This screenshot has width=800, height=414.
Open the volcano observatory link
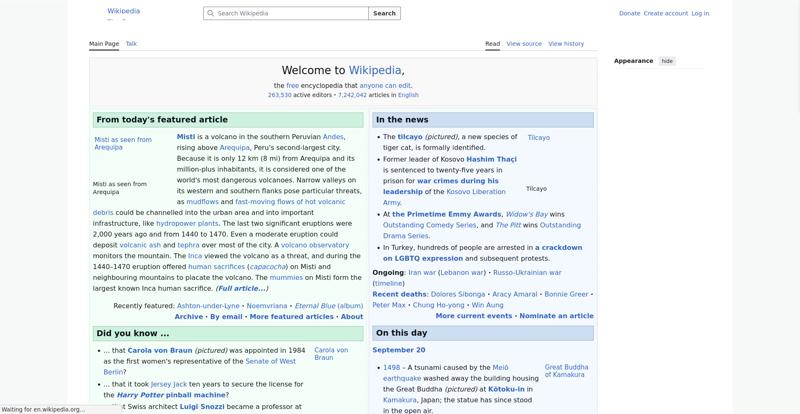pos(315,245)
